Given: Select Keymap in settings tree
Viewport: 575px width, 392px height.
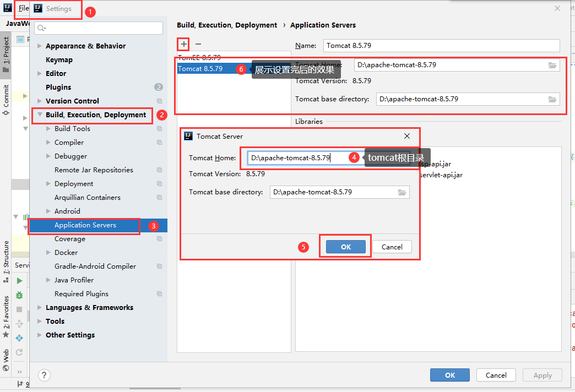Looking at the screenshot, I should (59, 60).
